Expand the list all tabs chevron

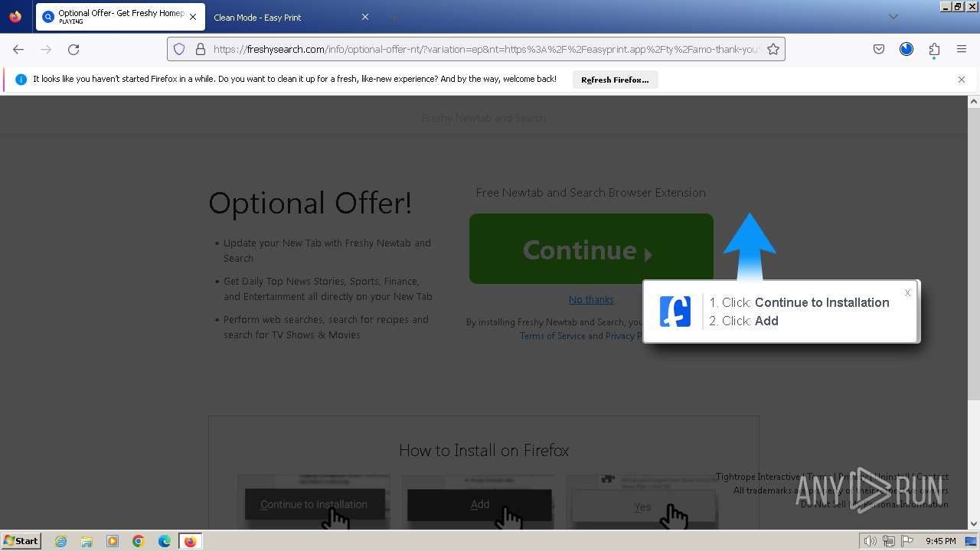pyautogui.click(x=893, y=17)
